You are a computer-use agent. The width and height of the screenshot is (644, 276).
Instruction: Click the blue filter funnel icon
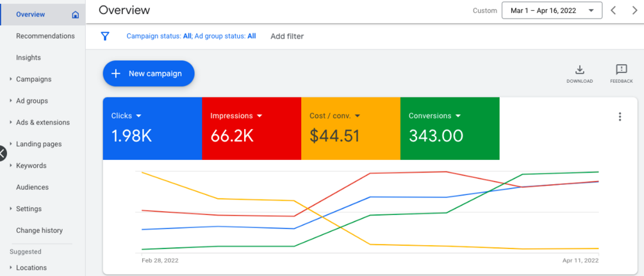[105, 36]
